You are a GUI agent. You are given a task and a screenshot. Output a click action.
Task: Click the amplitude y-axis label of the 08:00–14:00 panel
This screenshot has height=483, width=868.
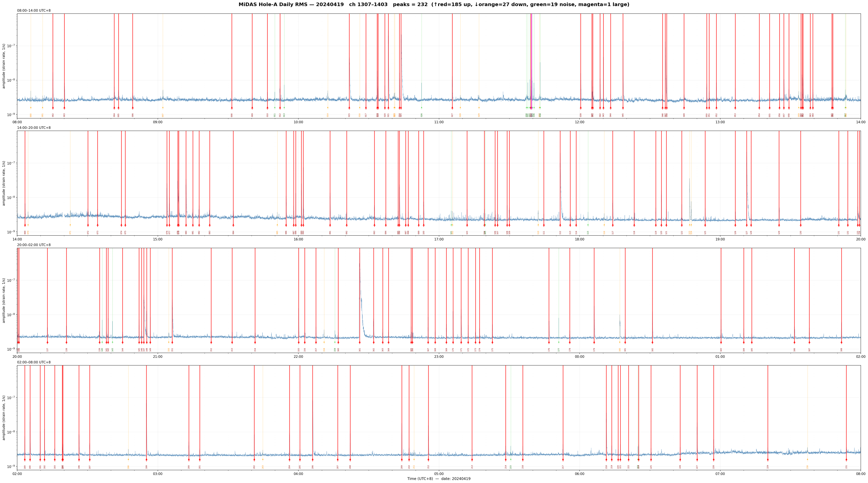pyautogui.click(x=4, y=66)
